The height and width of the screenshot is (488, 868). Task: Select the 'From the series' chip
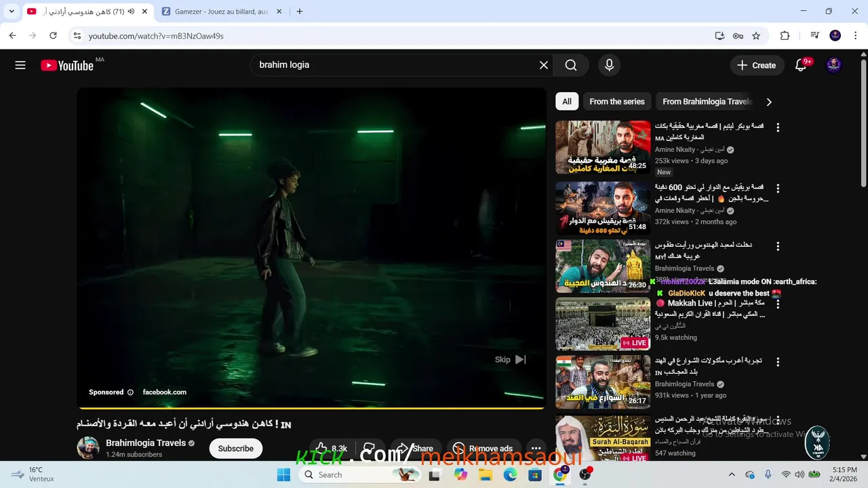(x=617, y=102)
